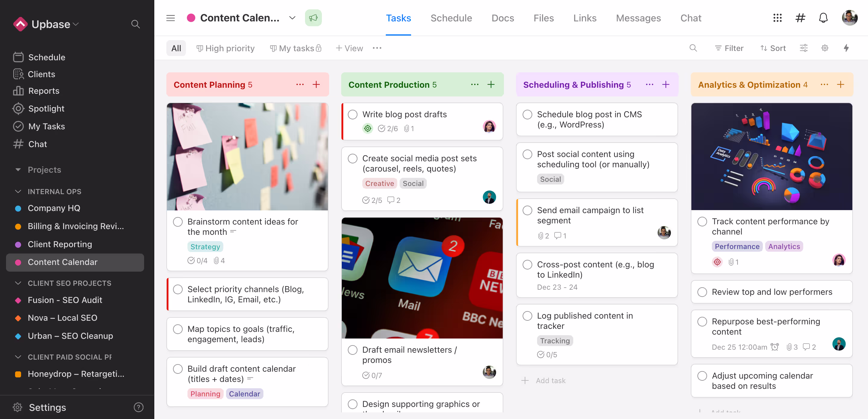This screenshot has width=868, height=419.
Task: Open the Content Calendar project dropdown
Action: [292, 18]
